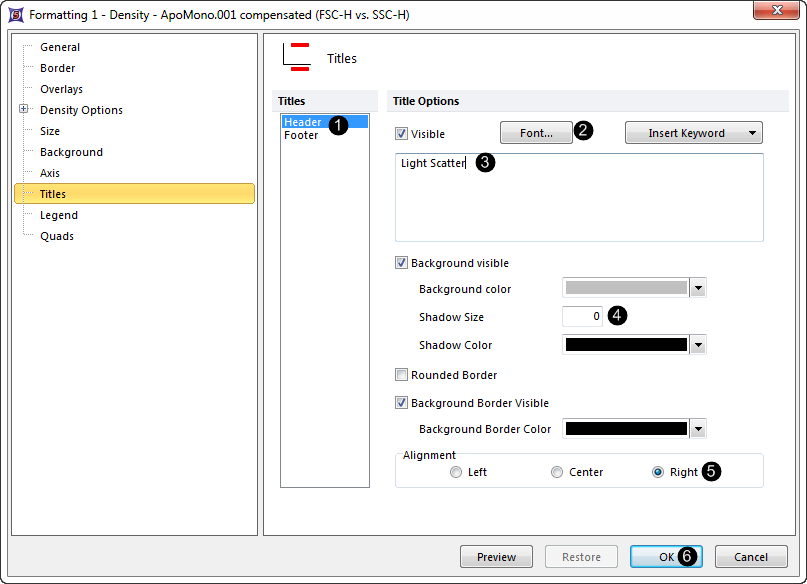Go to the Legend category
This screenshot has height=584, width=807.
pos(58,215)
